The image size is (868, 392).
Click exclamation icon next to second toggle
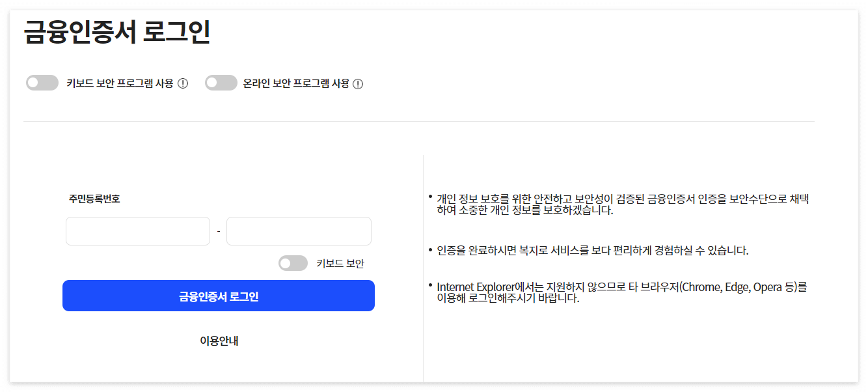tap(357, 83)
